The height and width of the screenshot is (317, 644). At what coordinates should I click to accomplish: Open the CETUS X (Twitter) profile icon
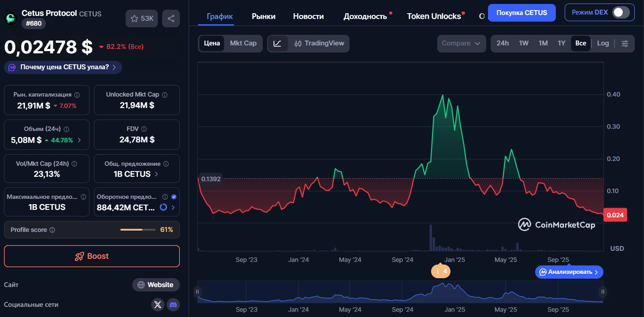tap(158, 305)
